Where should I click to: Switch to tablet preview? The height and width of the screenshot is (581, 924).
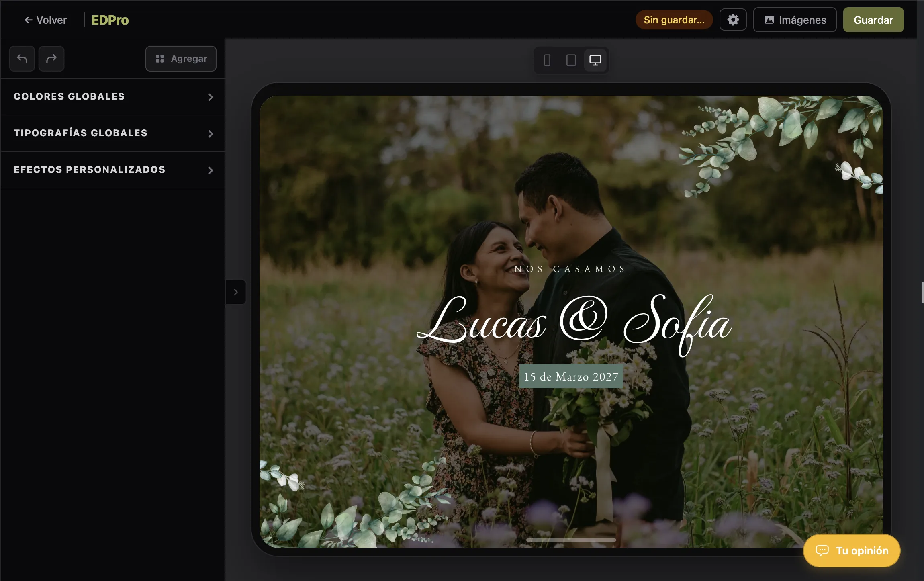pos(571,60)
